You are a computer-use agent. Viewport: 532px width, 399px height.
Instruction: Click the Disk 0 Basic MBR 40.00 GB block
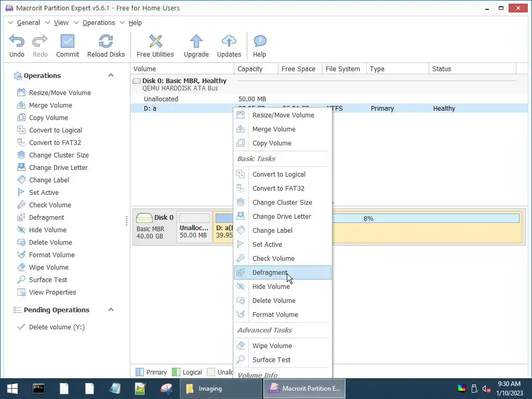pos(155,227)
